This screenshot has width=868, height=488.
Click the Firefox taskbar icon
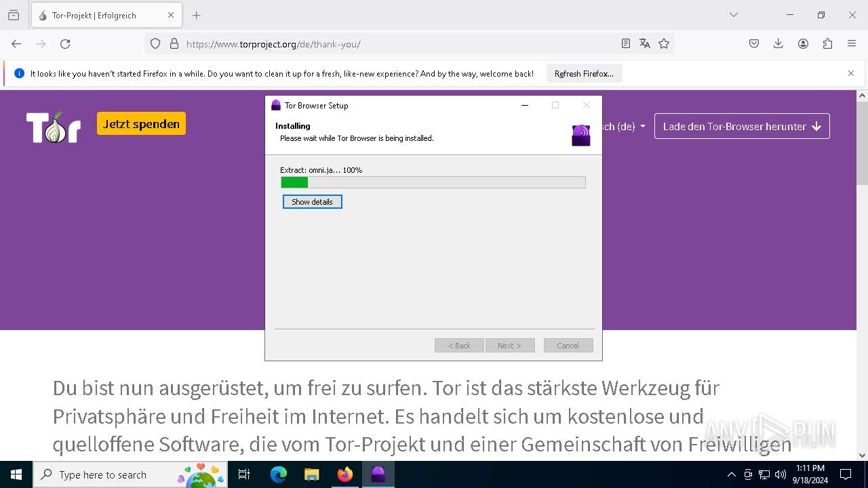click(345, 474)
